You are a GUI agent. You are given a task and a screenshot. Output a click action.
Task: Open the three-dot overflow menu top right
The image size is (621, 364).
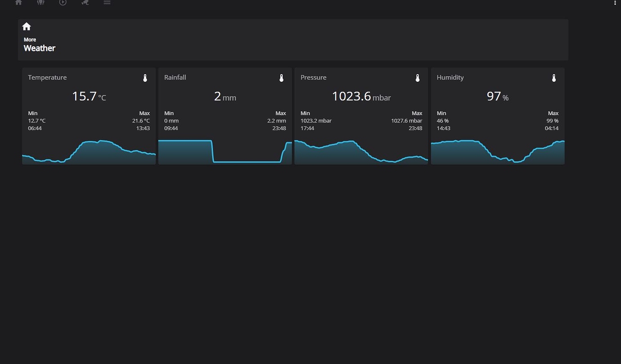pos(615,3)
